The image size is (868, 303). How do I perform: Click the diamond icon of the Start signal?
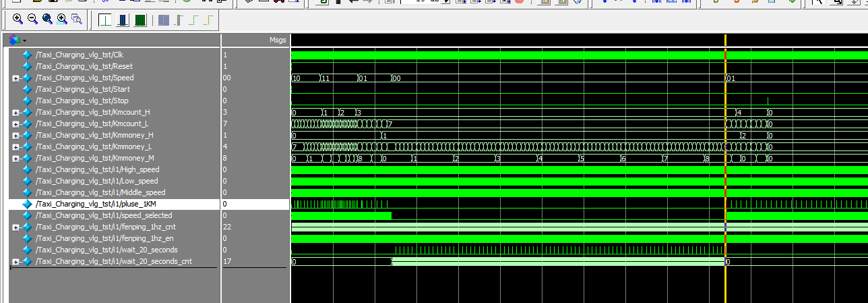pos(27,89)
